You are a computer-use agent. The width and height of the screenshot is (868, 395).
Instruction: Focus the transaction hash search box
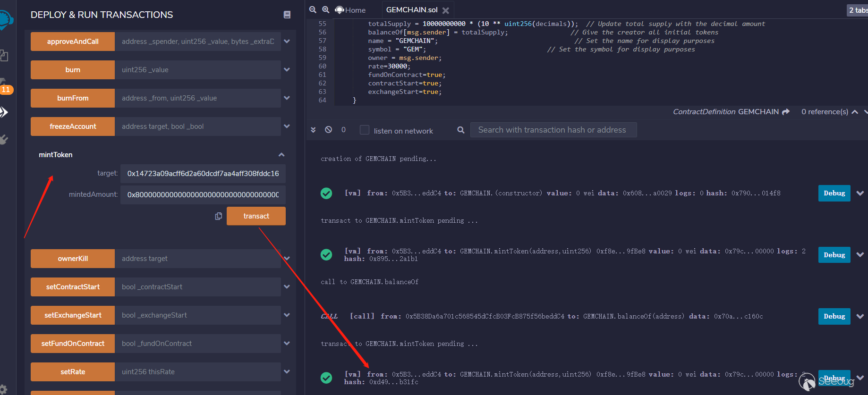(553, 130)
